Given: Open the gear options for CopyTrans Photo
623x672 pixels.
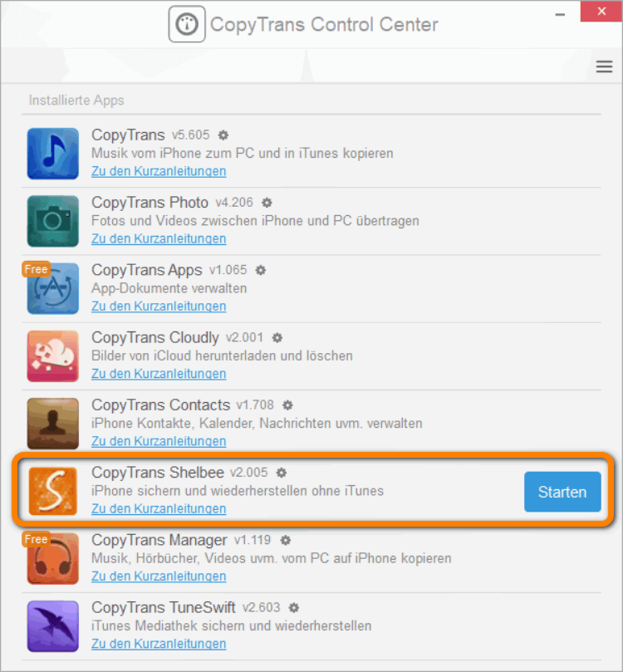Looking at the screenshot, I should (267, 203).
